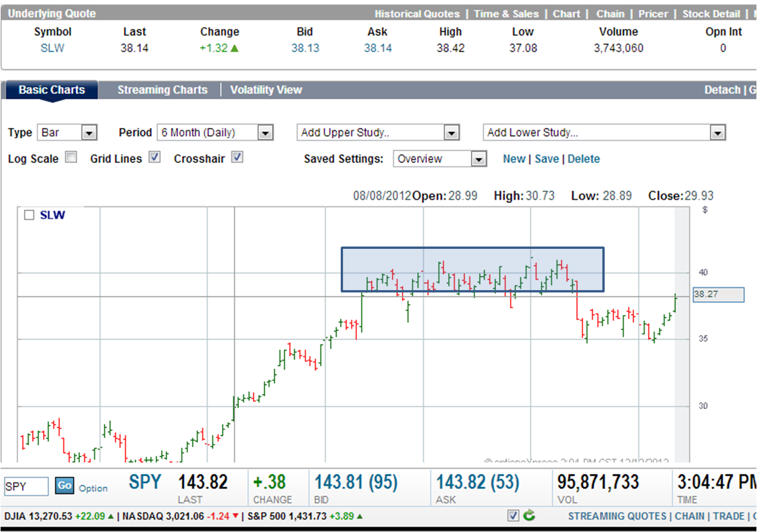The image size is (757, 532).
Task: Click the TRADE link in bottom bar
Action: [x=729, y=516]
